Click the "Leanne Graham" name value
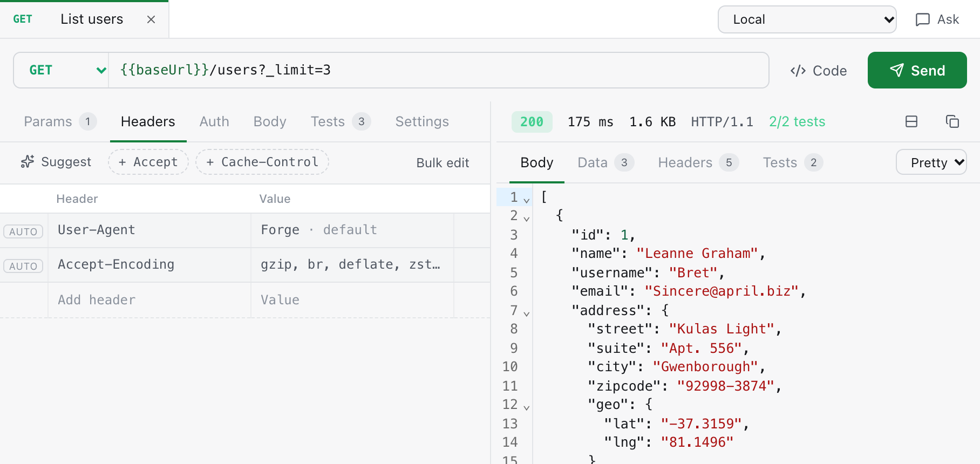This screenshot has height=464, width=980. click(697, 254)
